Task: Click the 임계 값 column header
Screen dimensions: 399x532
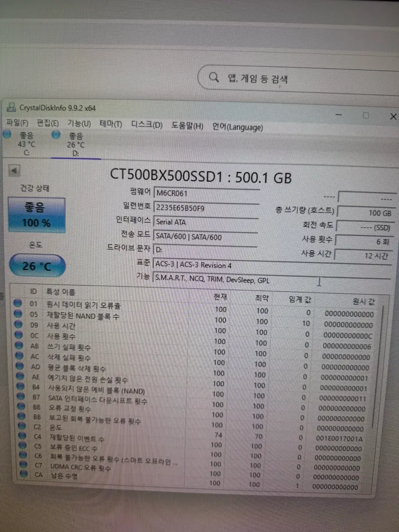Action: (299, 300)
